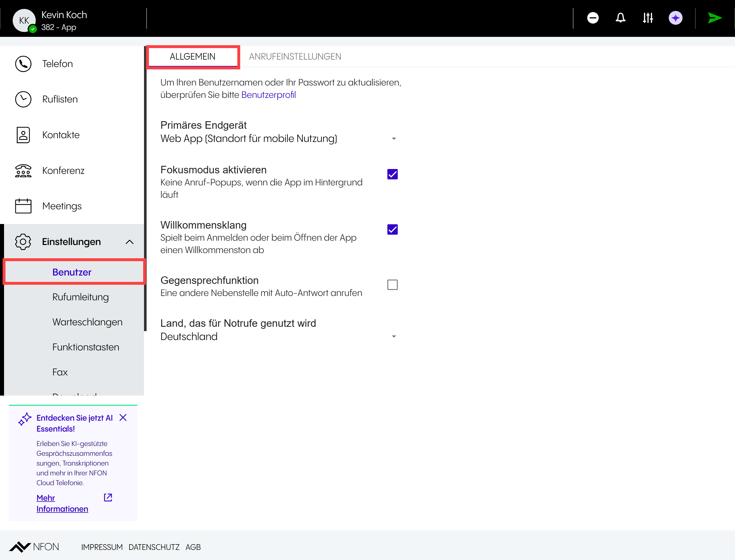Image resolution: width=735 pixels, height=560 pixels.
Task: Open the Notrufe country dropdown showing Deutschland
Action: point(393,336)
